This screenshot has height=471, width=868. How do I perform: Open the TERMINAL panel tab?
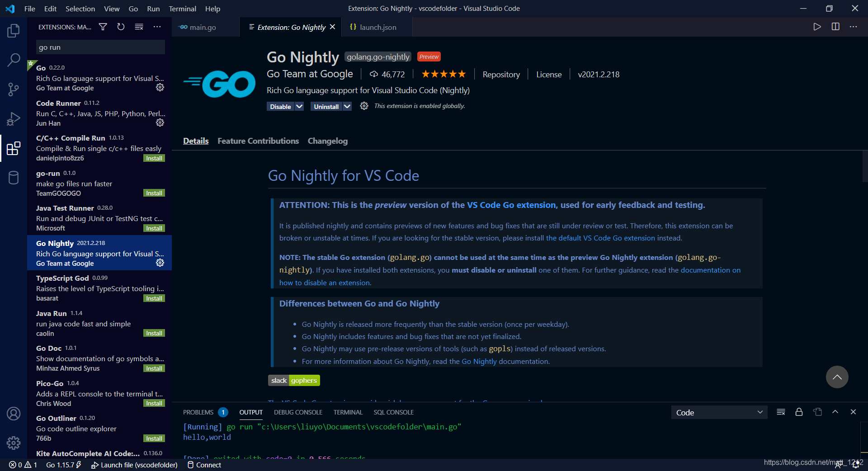point(348,412)
